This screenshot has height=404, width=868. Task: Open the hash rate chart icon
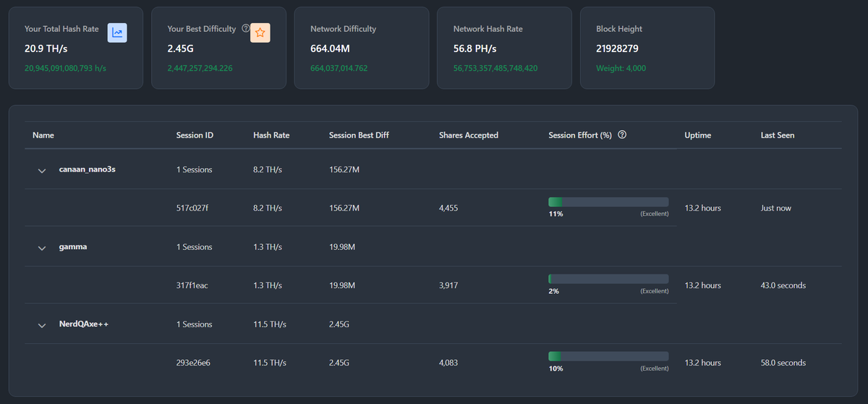[x=117, y=33]
